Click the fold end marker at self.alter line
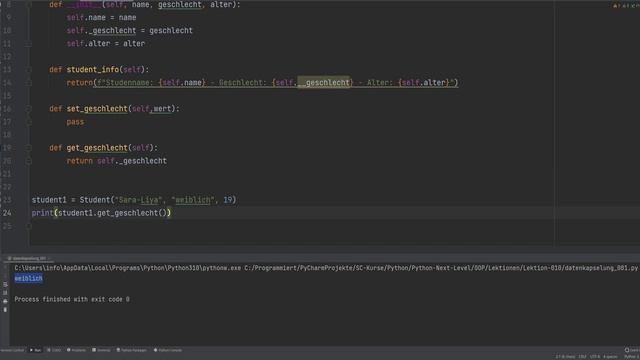This screenshot has height=360, width=640. (x=29, y=44)
